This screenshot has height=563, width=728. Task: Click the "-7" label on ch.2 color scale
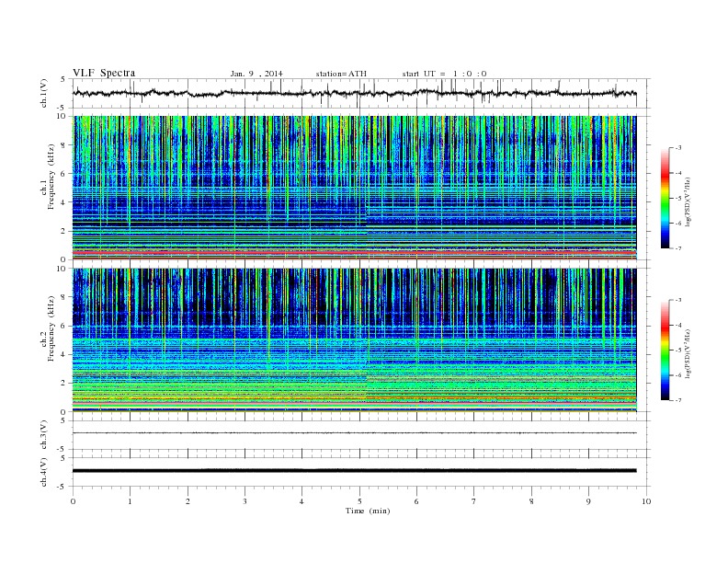(x=677, y=400)
